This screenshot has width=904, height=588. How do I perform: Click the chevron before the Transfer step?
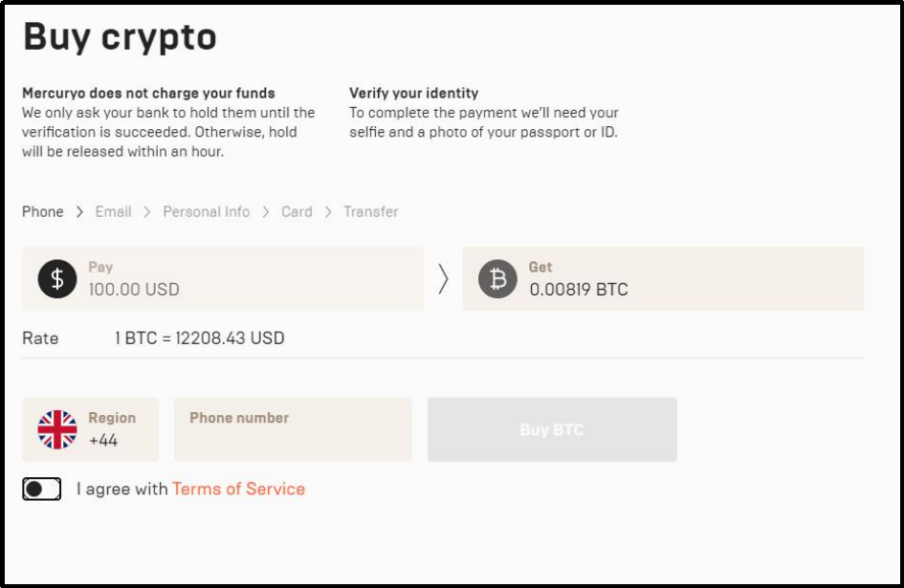point(327,212)
